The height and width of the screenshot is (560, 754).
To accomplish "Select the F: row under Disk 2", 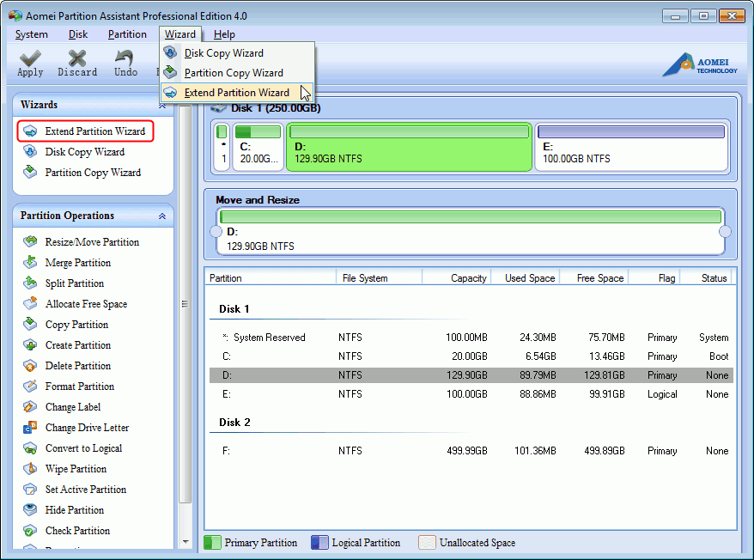I will tap(471, 451).
